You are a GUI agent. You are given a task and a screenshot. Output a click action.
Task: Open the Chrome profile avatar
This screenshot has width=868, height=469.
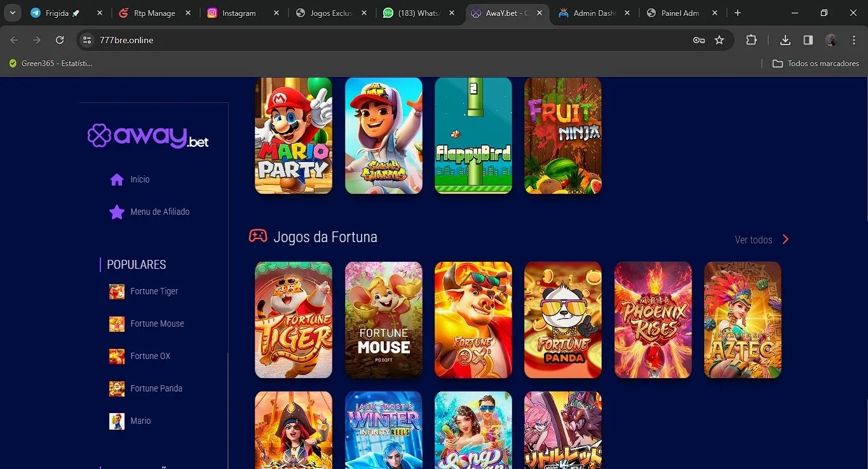(x=831, y=40)
